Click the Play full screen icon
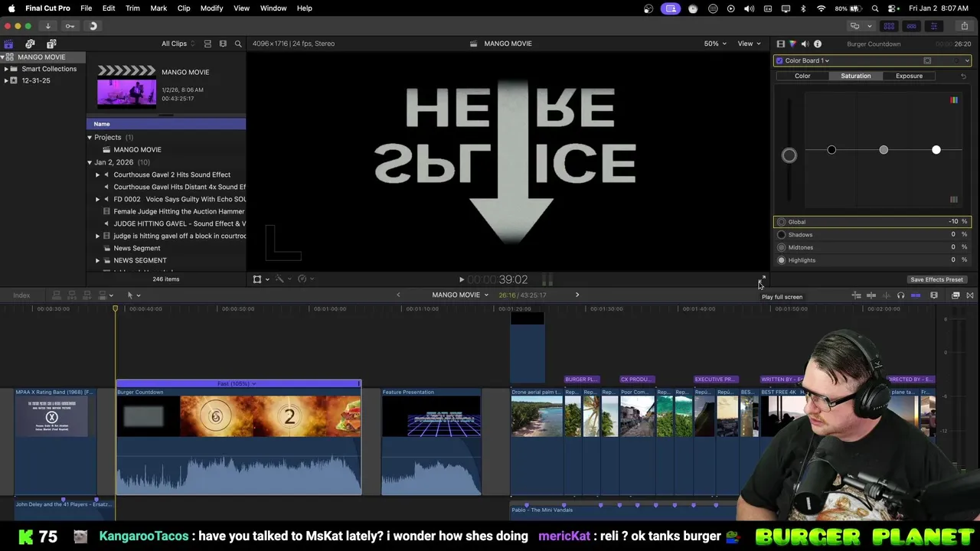 [x=762, y=279]
